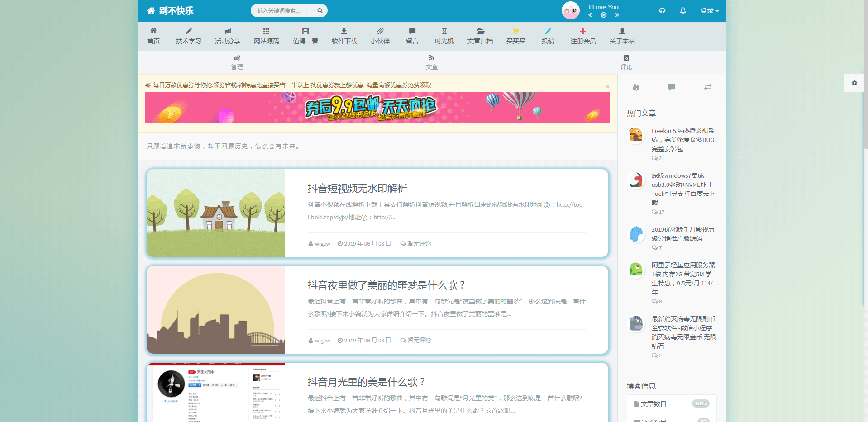Image resolution: width=868 pixels, height=422 pixels.
Task: Skip to next track in the music player
Action: pyautogui.click(x=617, y=14)
